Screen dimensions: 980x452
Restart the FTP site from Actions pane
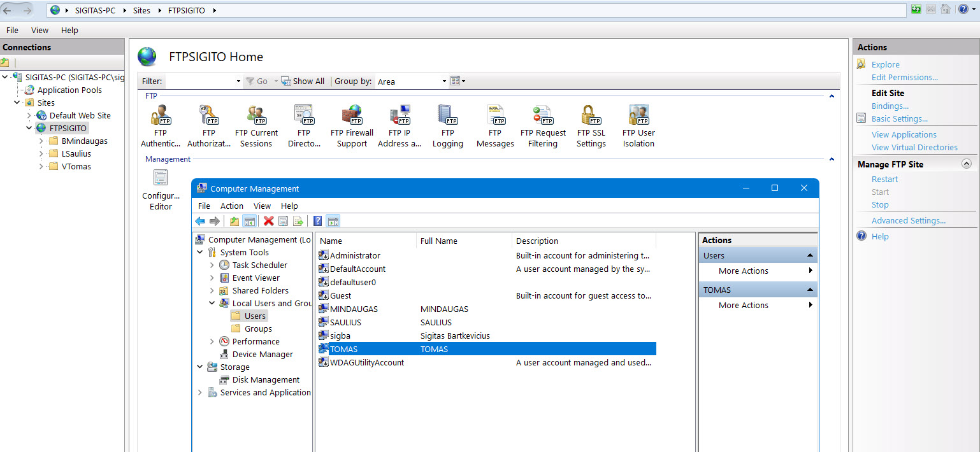(884, 179)
